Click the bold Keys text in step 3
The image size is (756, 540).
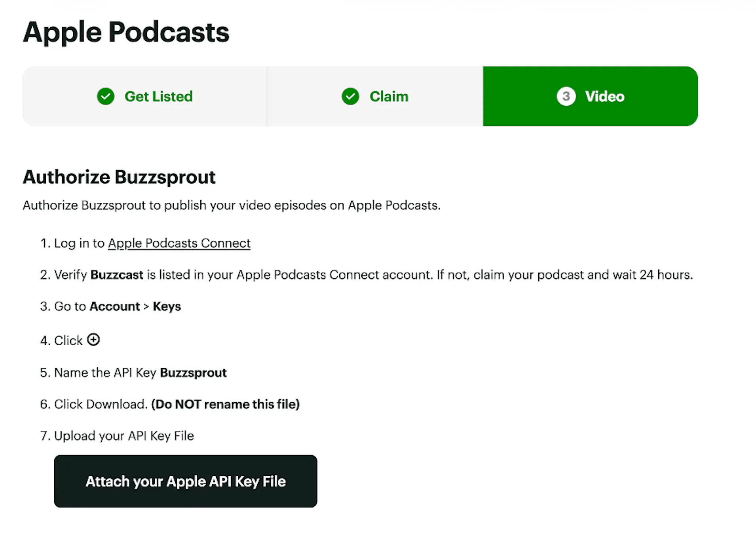coord(167,306)
